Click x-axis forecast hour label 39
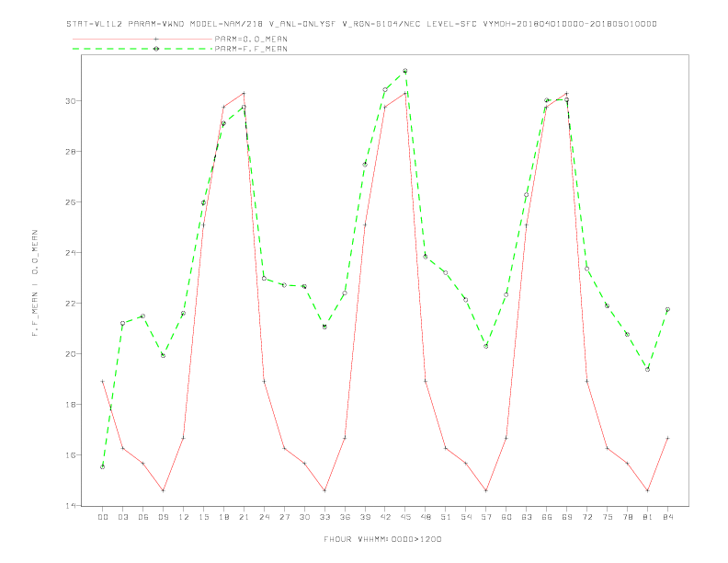 [x=365, y=517]
